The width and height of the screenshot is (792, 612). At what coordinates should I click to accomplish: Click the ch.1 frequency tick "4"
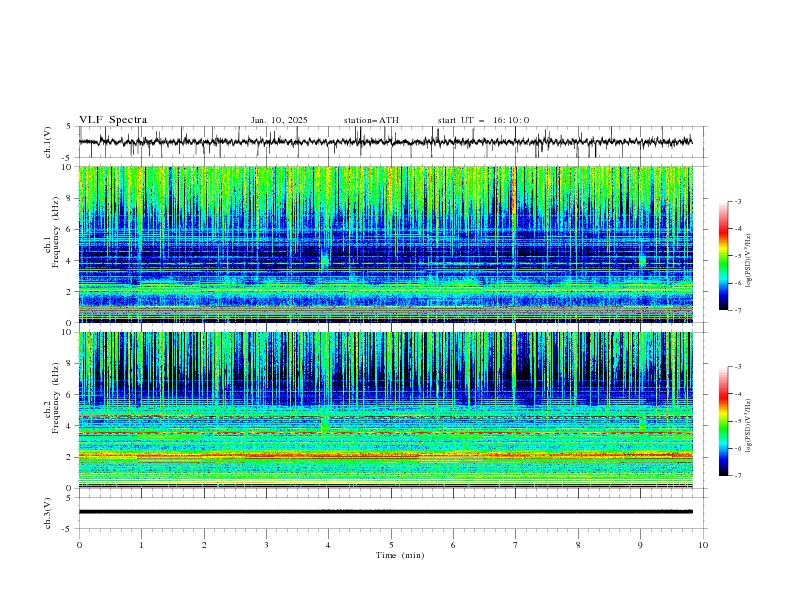pyautogui.click(x=70, y=261)
